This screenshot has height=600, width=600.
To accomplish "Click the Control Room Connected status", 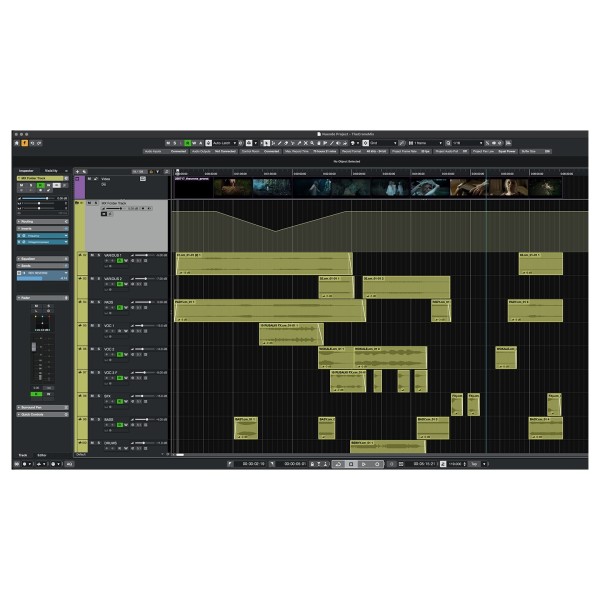I will 261,152.
